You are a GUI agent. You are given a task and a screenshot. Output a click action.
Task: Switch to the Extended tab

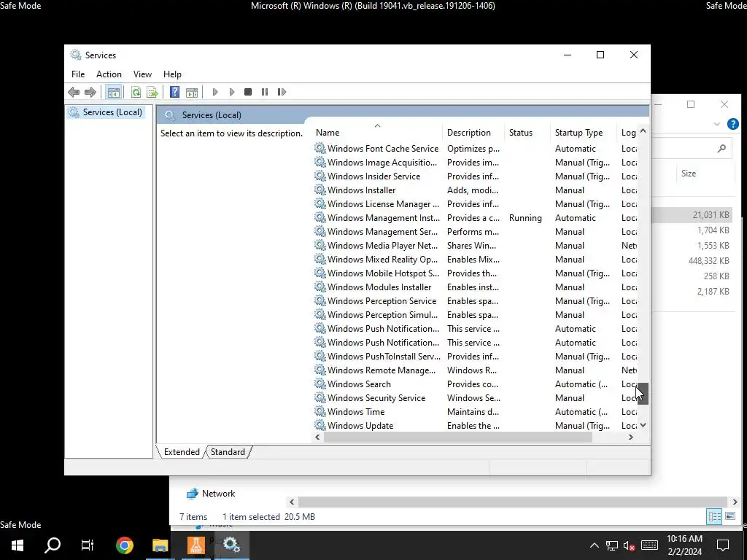click(x=182, y=452)
